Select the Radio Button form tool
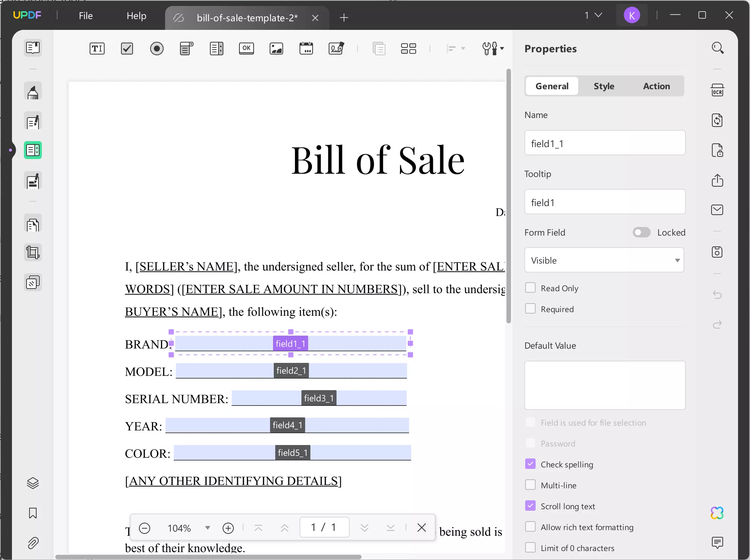The image size is (750, 560). pyautogui.click(x=157, y=49)
